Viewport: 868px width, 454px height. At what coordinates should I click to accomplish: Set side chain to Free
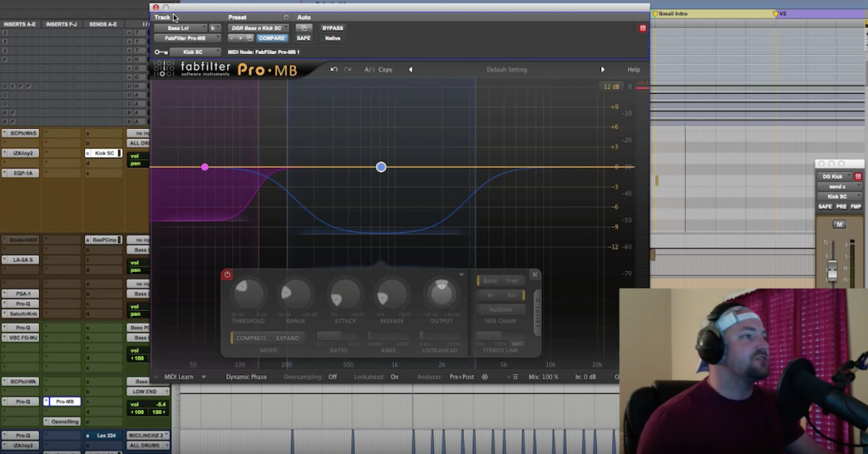[x=512, y=281]
